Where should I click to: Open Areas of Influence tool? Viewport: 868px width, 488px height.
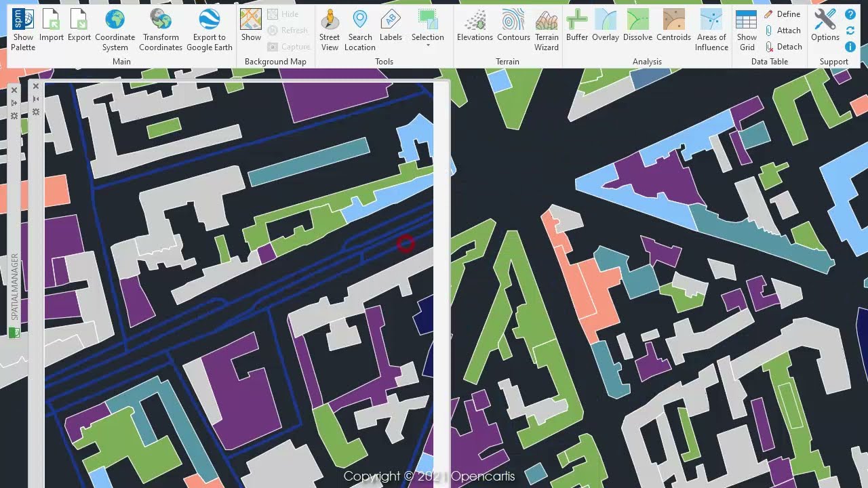pyautogui.click(x=711, y=30)
